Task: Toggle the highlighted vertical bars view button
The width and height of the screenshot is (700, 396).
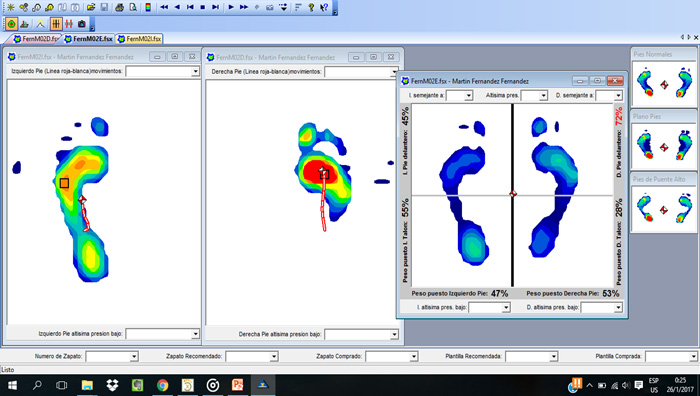Action: [56, 24]
